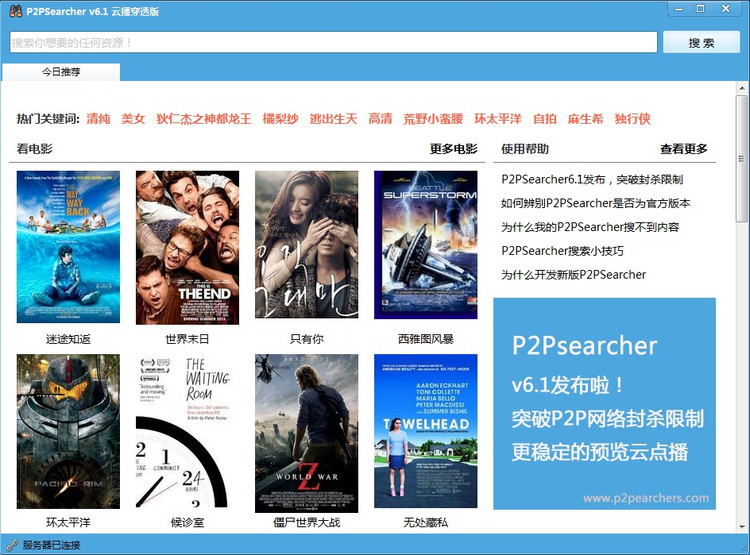Select hot keyword 美女
Image resolution: width=750 pixels, height=555 pixels.
pyautogui.click(x=133, y=119)
